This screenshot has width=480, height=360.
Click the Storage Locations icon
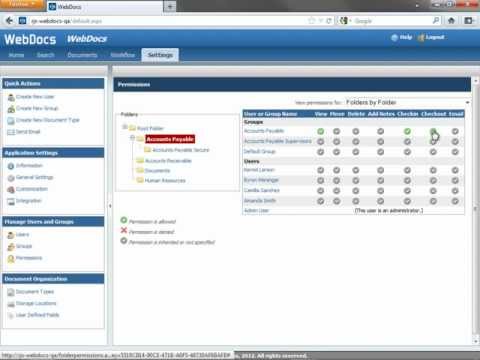pos(11,304)
